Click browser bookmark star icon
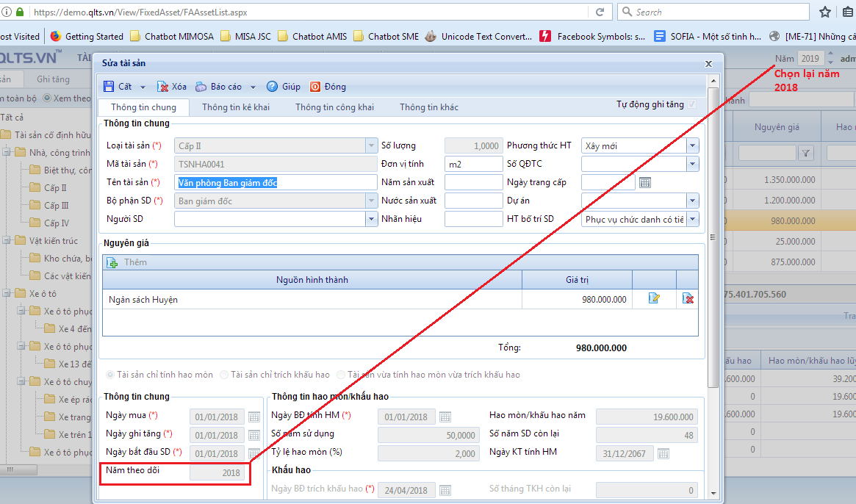Screen dimensions: 856x504 point(825,12)
